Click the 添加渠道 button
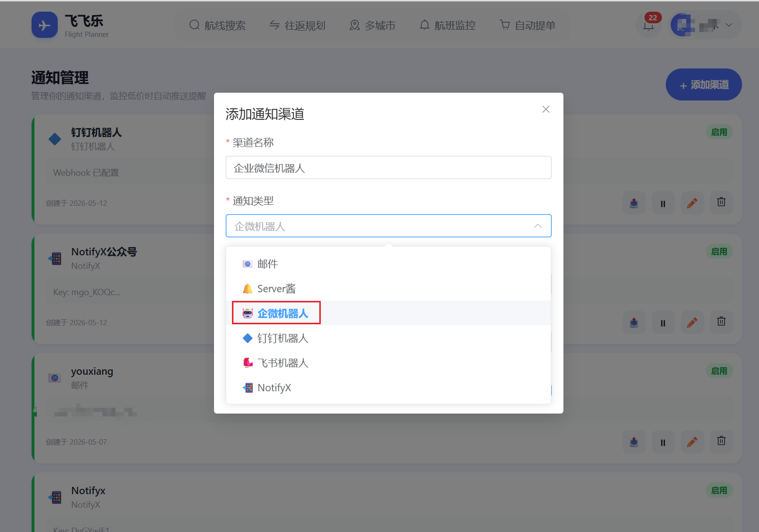 (704, 84)
